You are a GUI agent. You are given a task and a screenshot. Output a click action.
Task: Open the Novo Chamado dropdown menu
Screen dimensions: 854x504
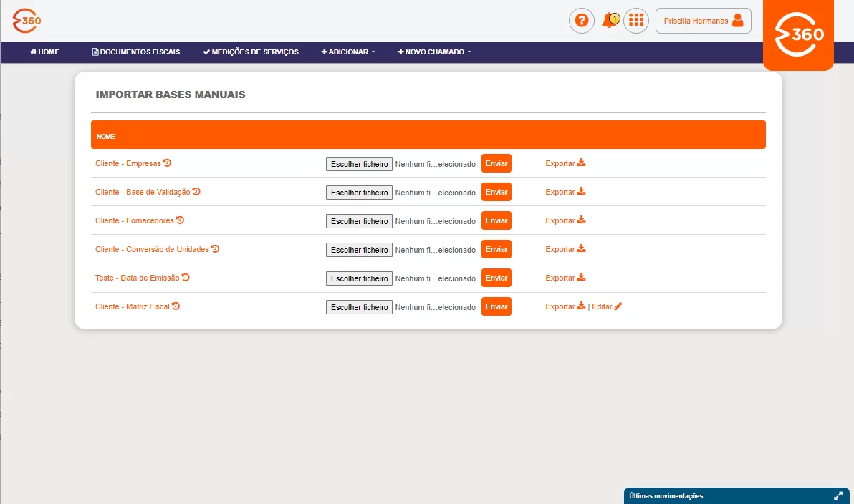(434, 52)
